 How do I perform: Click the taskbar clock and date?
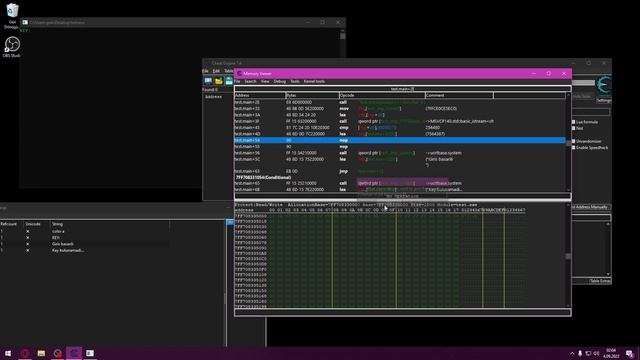point(611,353)
